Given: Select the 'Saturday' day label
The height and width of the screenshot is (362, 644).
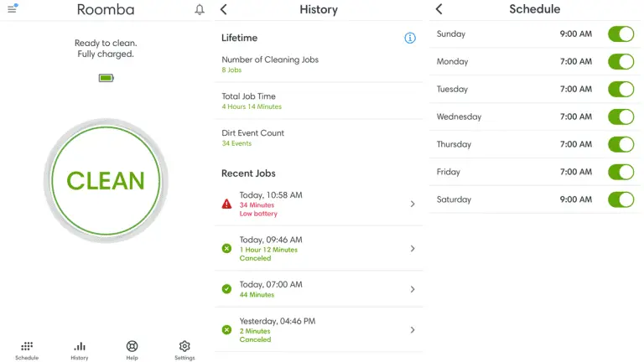Looking at the screenshot, I should coord(454,199).
